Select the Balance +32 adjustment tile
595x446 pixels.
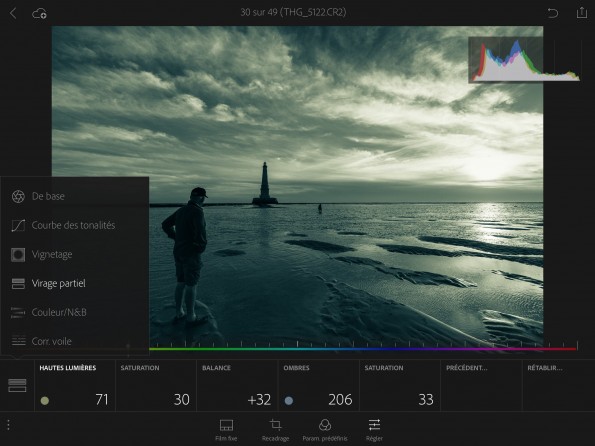pos(237,385)
